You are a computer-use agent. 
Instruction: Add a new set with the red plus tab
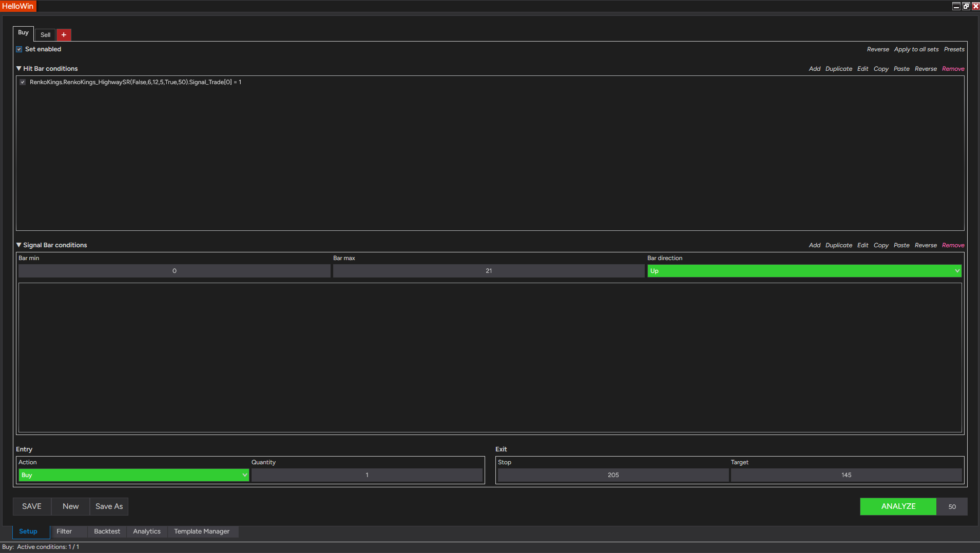tap(64, 35)
